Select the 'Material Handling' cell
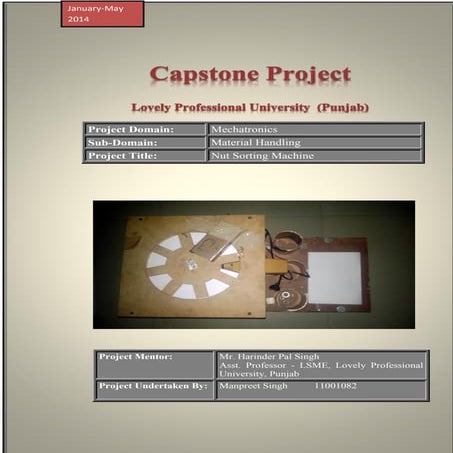 [x=315, y=143]
